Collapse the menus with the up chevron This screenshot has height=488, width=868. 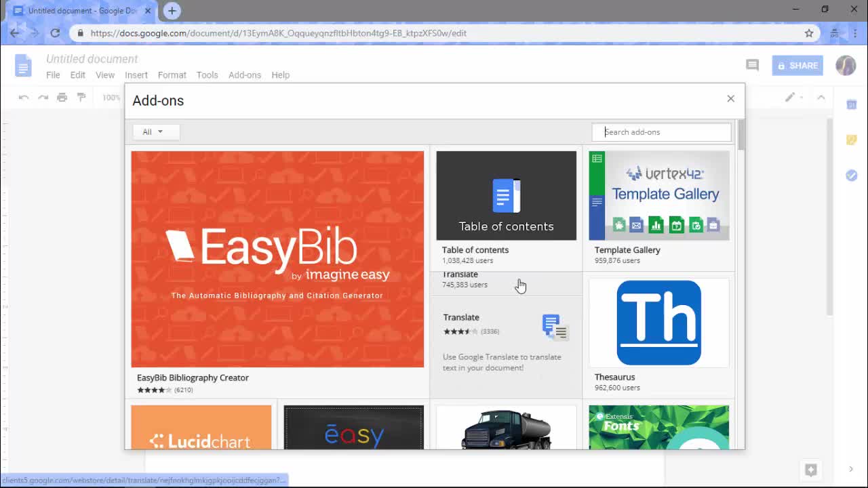click(821, 98)
